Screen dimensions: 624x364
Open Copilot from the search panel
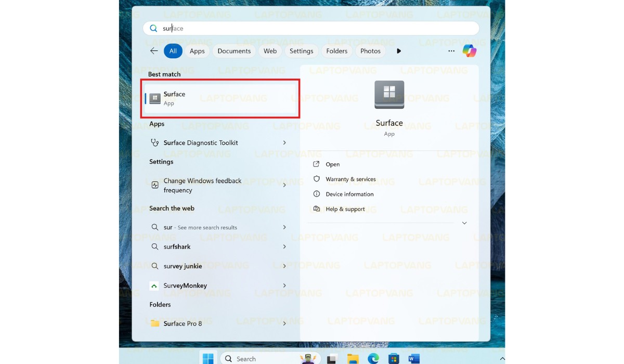[x=470, y=51]
